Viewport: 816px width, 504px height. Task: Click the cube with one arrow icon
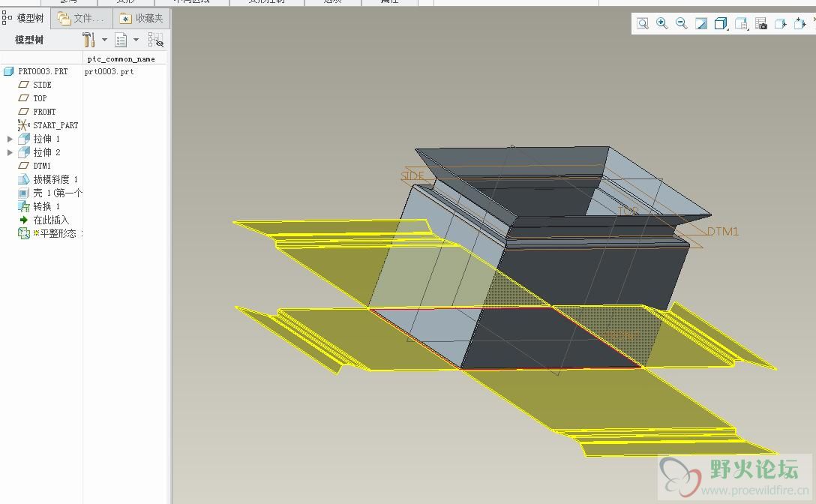point(781,23)
